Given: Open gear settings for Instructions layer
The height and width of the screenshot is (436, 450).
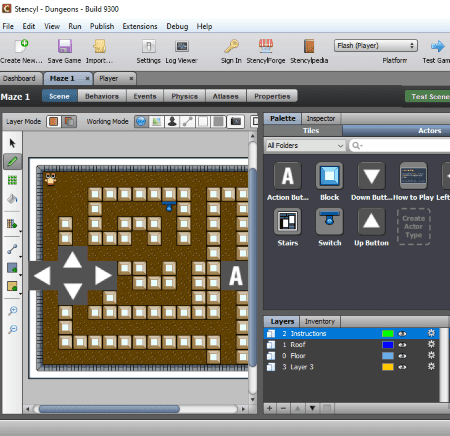Looking at the screenshot, I should click(431, 333).
